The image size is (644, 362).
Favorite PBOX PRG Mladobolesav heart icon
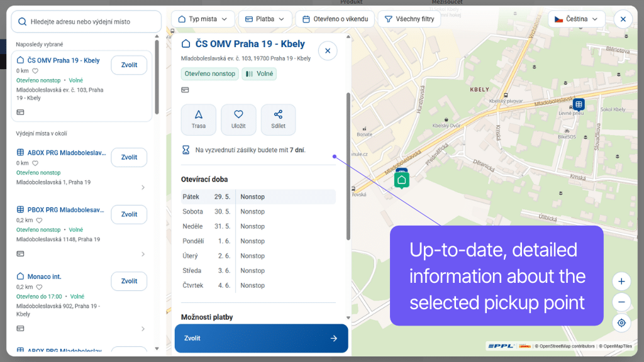click(40, 220)
